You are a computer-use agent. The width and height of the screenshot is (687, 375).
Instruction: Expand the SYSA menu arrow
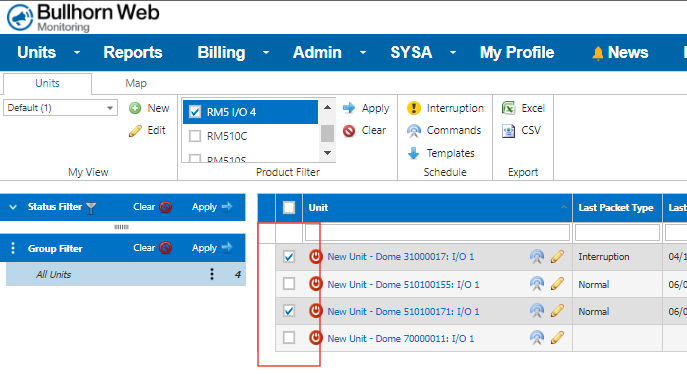453,53
